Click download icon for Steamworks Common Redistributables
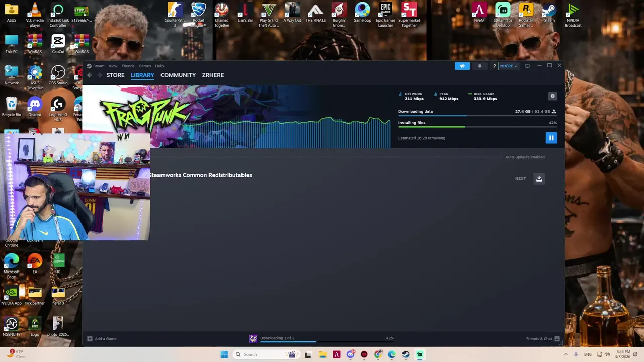This screenshot has height=362, width=644. tap(539, 178)
